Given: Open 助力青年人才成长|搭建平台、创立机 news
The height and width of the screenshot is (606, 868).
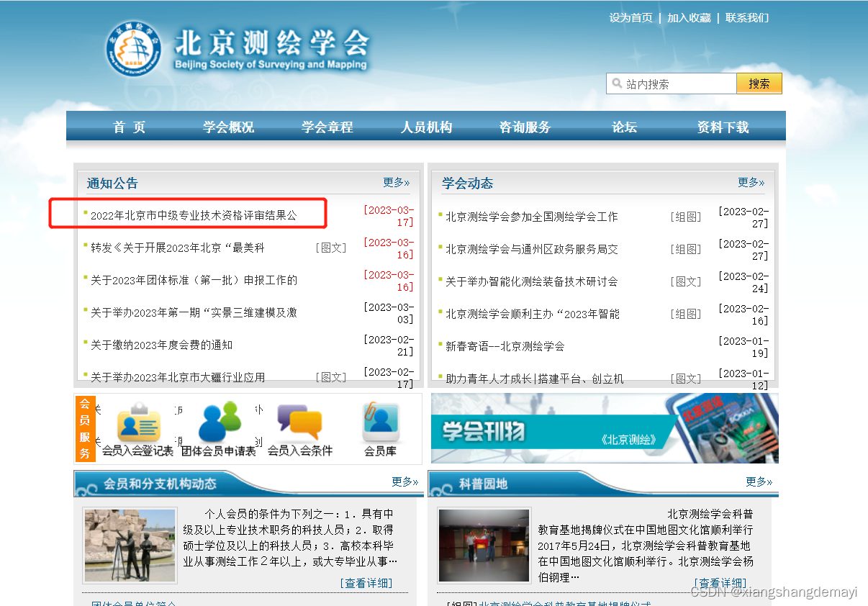Looking at the screenshot, I should tap(535, 379).
